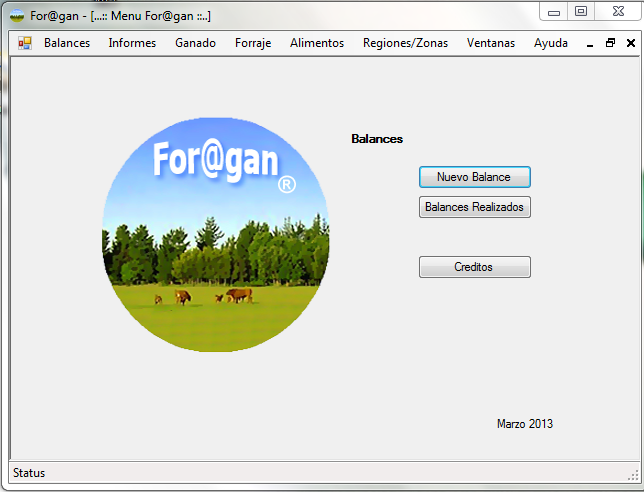Close the inner Menu For@gan child window

pyautogui.click(x=630, y=44)
